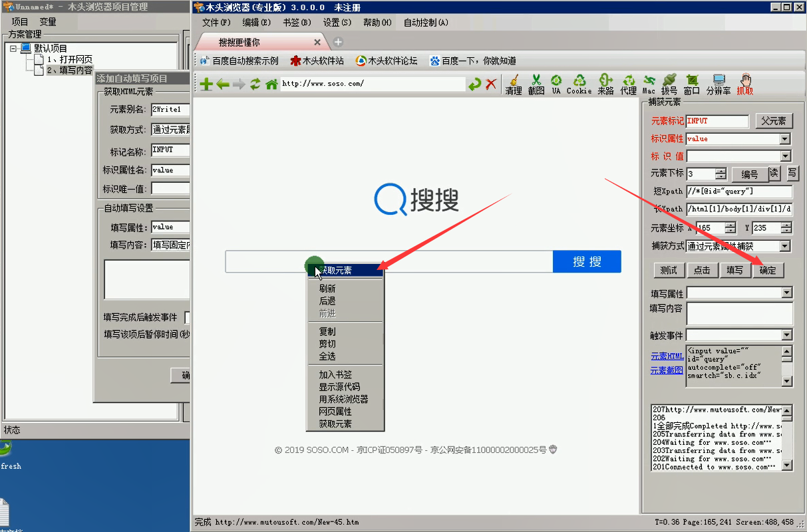Open the 帮助(H) menu

tap(377, 22)
